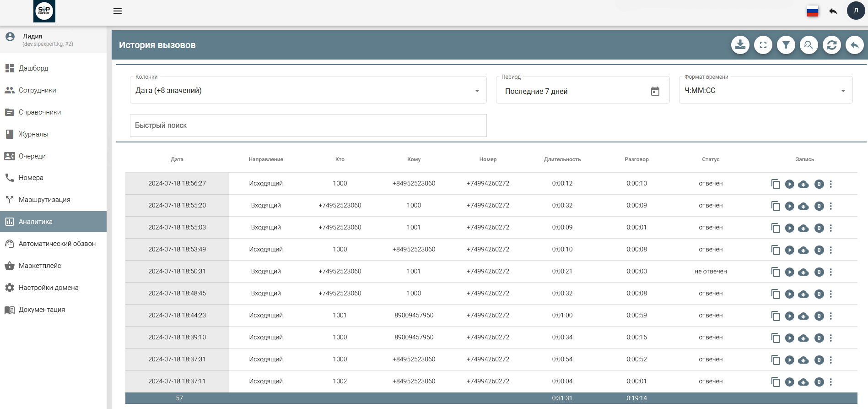Click the refresh icon in header
This screenshot has width=868, height=409.
click(x=831, y=45)
